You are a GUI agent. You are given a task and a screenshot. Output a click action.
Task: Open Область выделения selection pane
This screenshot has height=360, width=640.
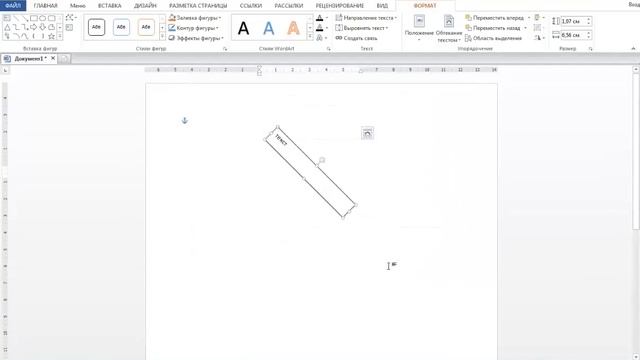tap(493, 38)
